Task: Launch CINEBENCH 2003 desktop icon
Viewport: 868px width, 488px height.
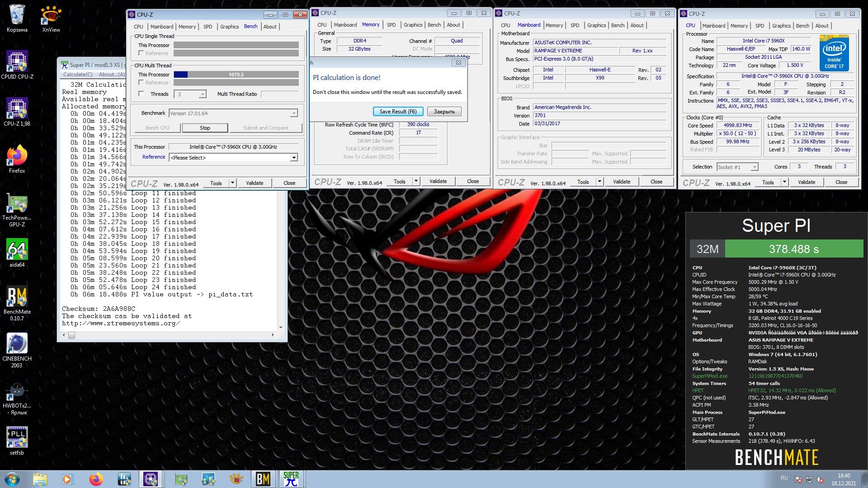Action: 17,350
